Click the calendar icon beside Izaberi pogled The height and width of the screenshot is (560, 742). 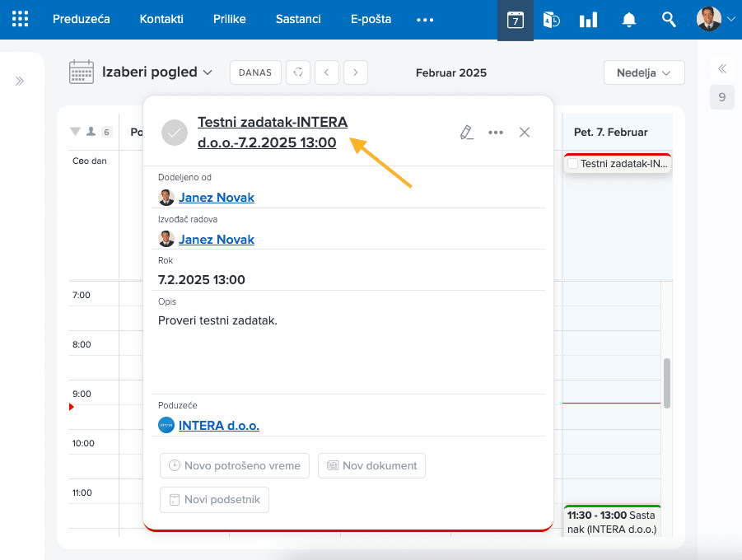[82, 72]
